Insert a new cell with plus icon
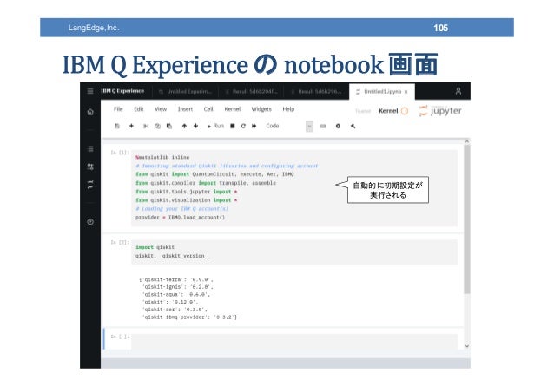 131,126
